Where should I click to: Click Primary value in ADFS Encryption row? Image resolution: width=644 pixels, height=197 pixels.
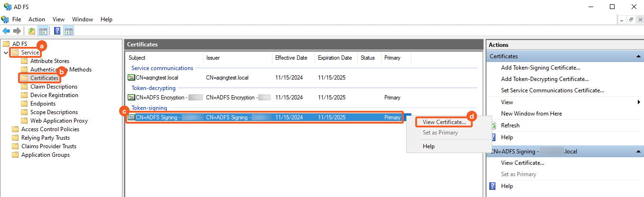[x=392, y=98]
